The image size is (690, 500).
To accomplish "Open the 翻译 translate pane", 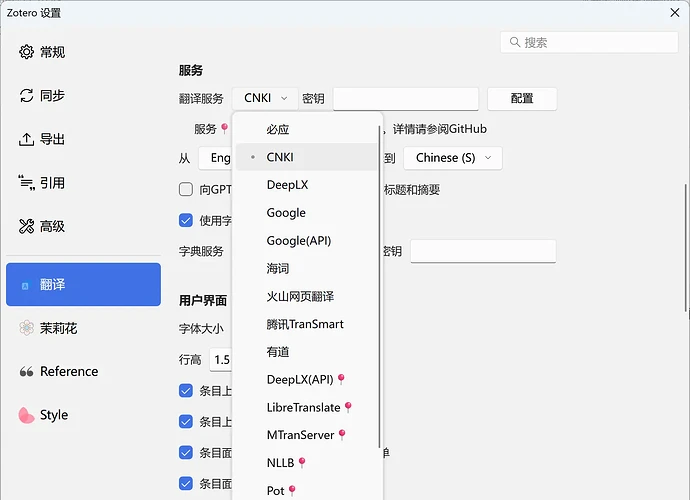I will coord(84,284).
